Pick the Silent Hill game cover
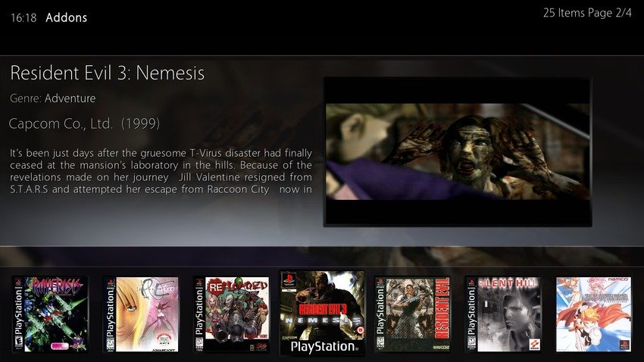Viewport: 644px width, 362px height. (504, 314)
